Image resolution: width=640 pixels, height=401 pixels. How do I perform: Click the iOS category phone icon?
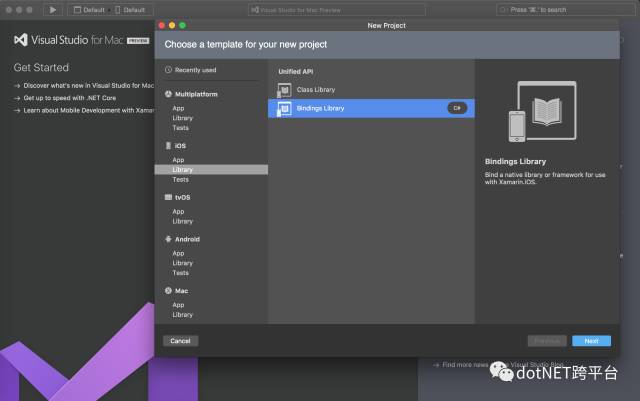click(x=168, y=146)
